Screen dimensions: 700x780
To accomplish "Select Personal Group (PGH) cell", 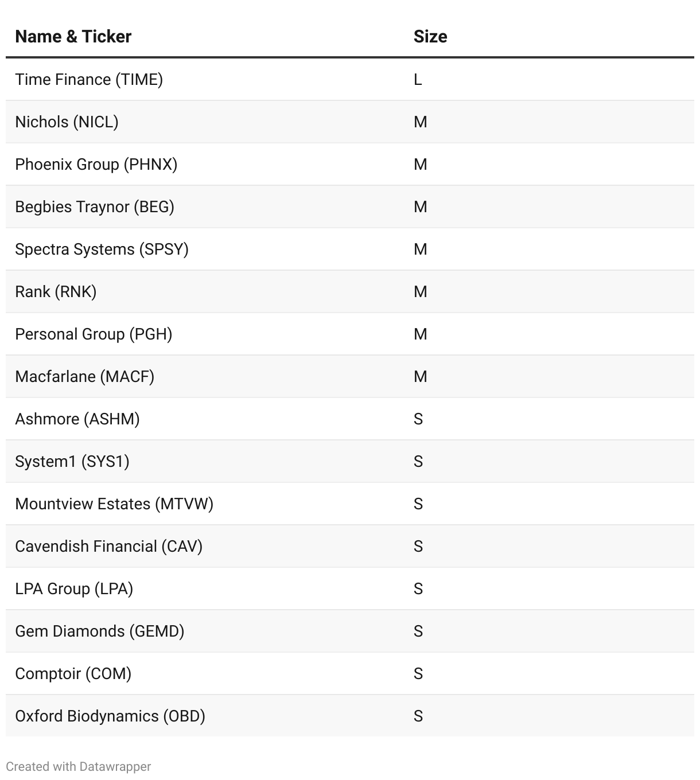I will pyautogui.click(x=94, y=334).
